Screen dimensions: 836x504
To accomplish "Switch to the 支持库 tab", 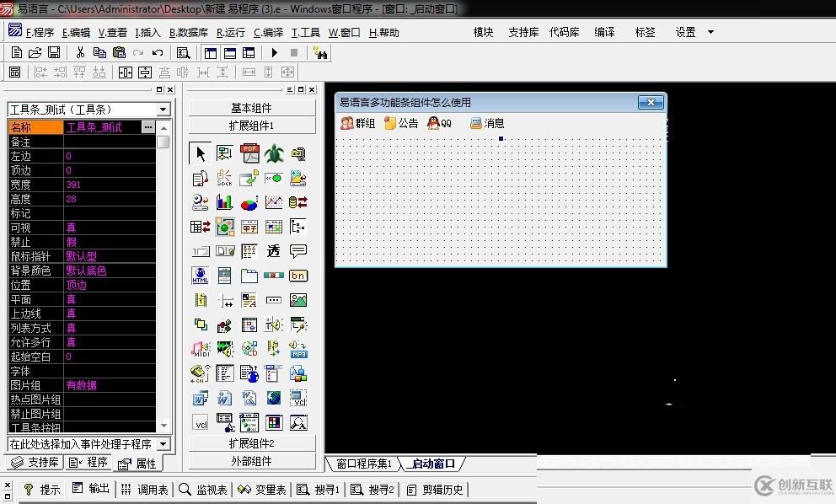I will [x=35, y=463].
